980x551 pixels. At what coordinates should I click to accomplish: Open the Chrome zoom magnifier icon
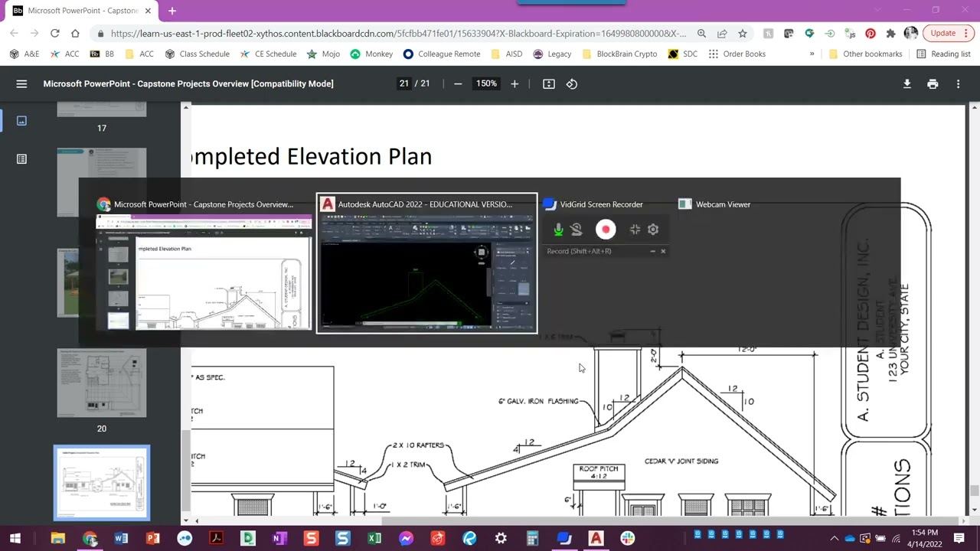click(x=701, y=34)
